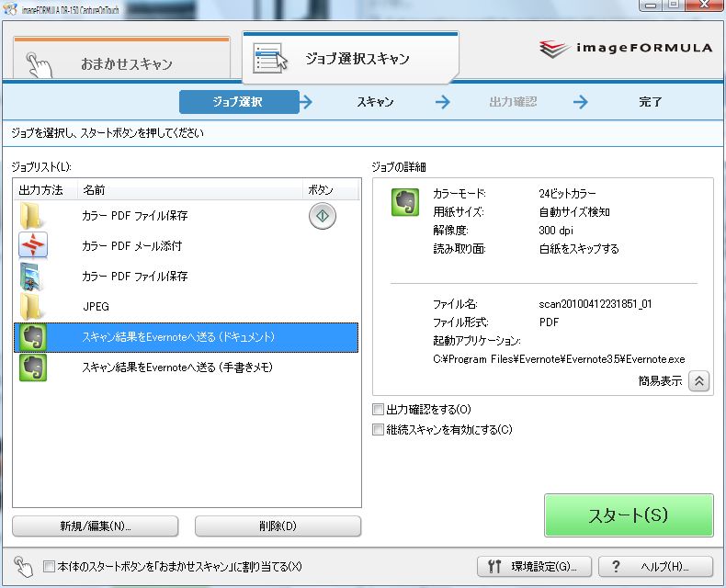
Task: Click the 出力確認 step label
Action: 513,102
